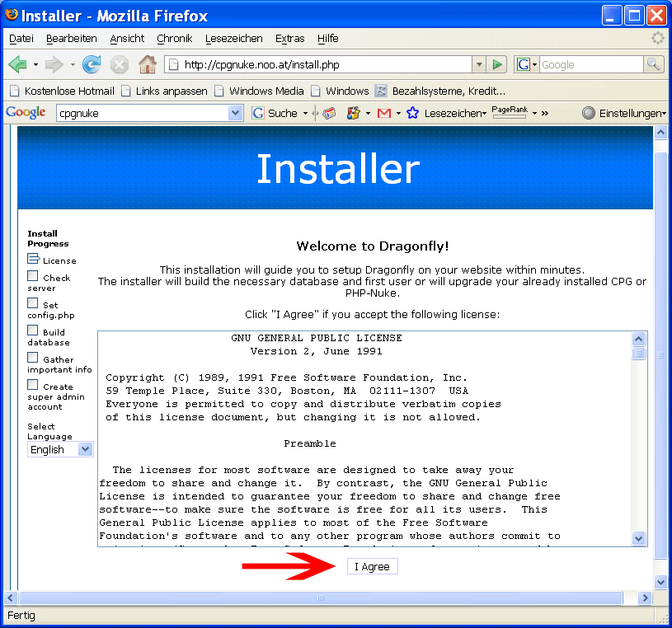Click the search magnifier icon
Image resolution: width=672 pixels, height=628 pixels.
coord(654,64)
